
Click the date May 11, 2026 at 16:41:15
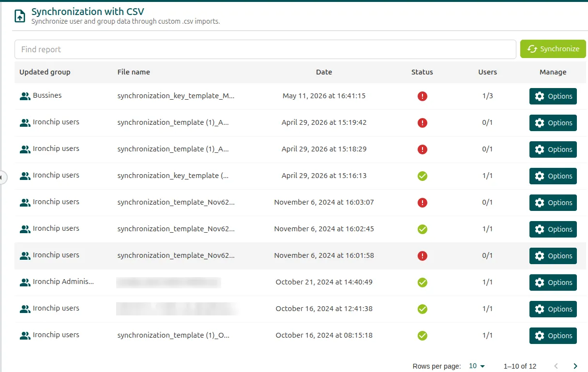coord(324,96)
